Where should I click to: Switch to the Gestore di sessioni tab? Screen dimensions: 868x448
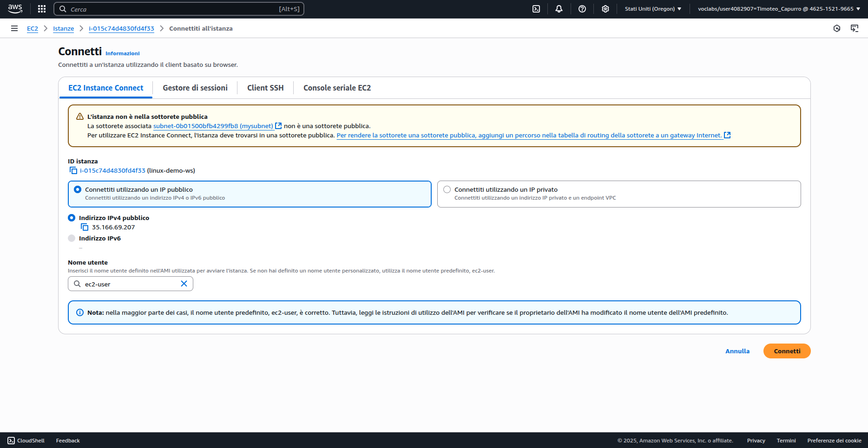point(195,88)
